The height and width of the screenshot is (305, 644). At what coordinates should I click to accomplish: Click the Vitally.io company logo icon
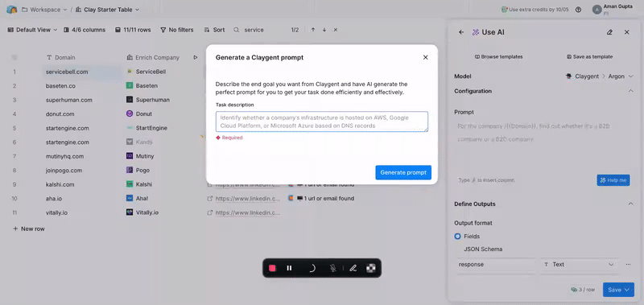(130, 212)
